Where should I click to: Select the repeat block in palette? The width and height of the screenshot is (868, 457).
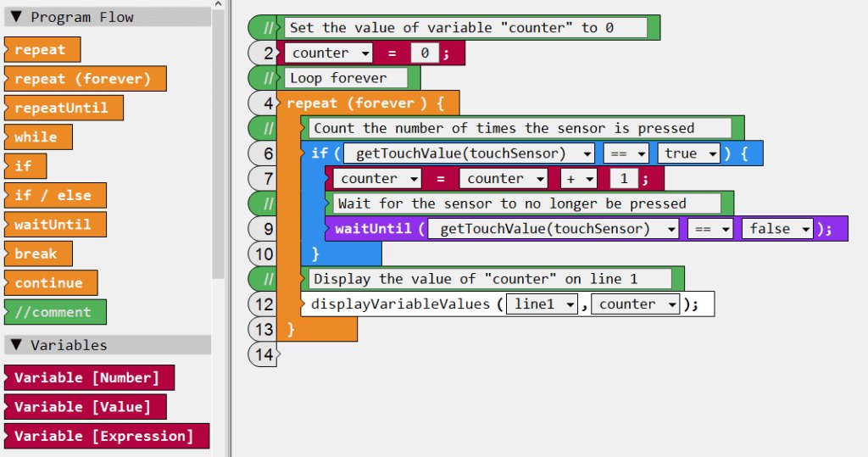42,50
